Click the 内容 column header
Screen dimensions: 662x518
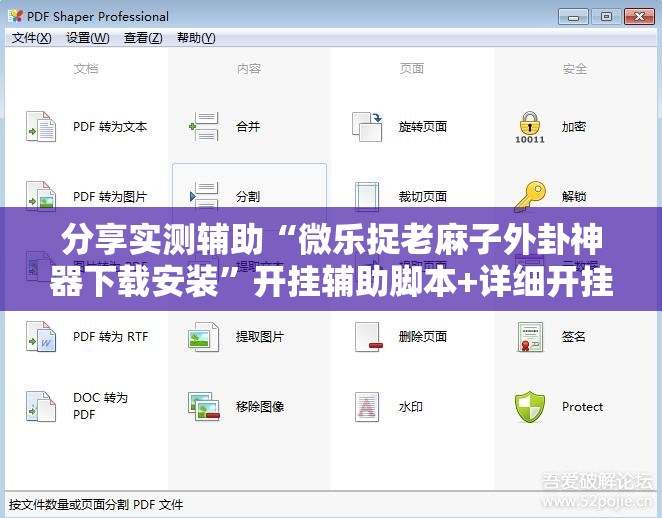click(x=249, y=68)
